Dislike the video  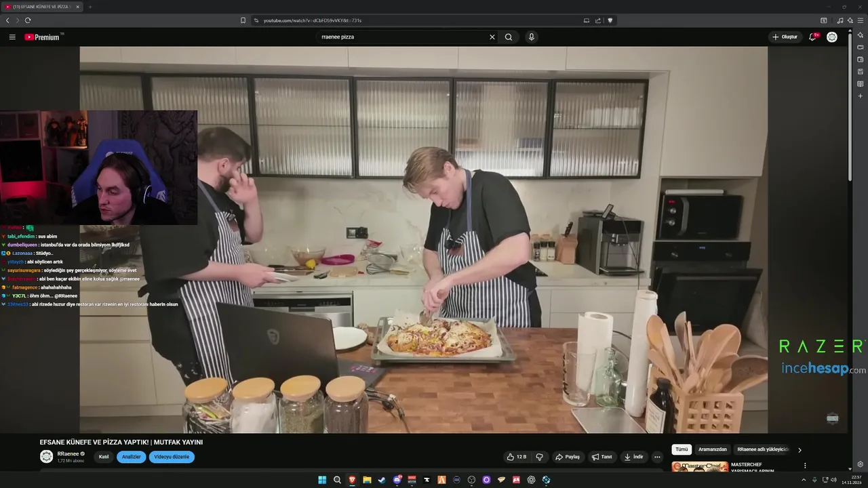[540, 457]
